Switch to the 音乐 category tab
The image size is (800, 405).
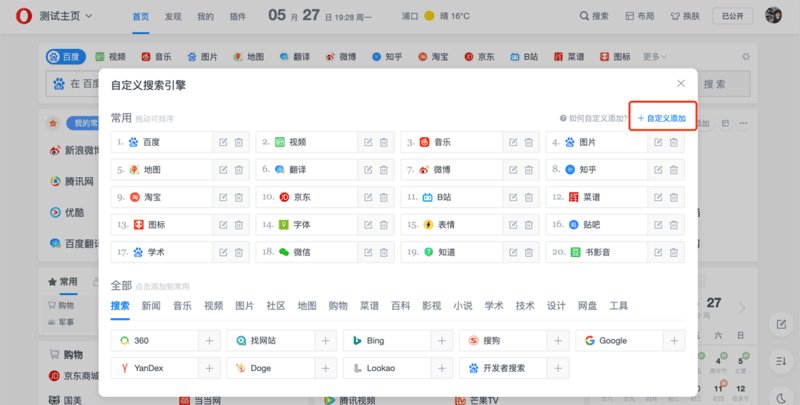click(182, 306)
